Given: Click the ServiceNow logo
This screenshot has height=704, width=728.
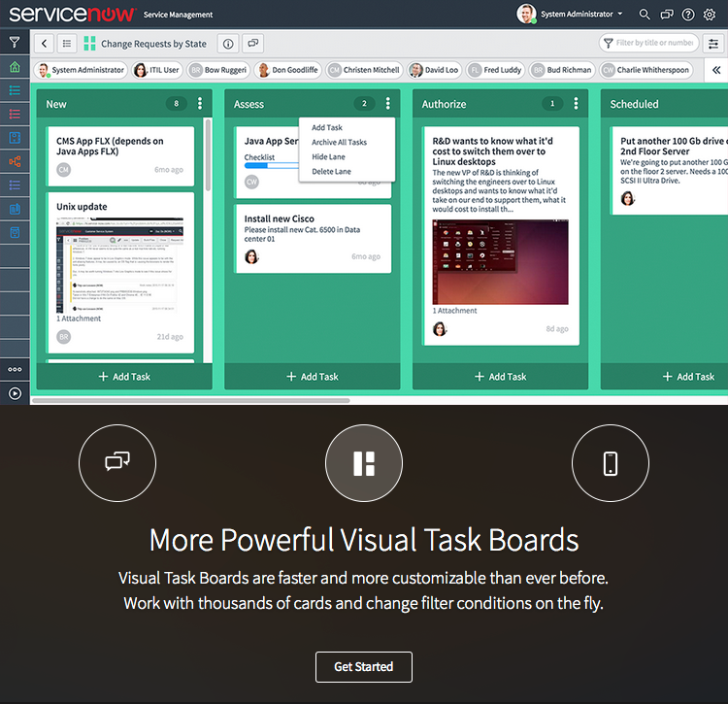Looking at the screenshot, I should (73, 15).
